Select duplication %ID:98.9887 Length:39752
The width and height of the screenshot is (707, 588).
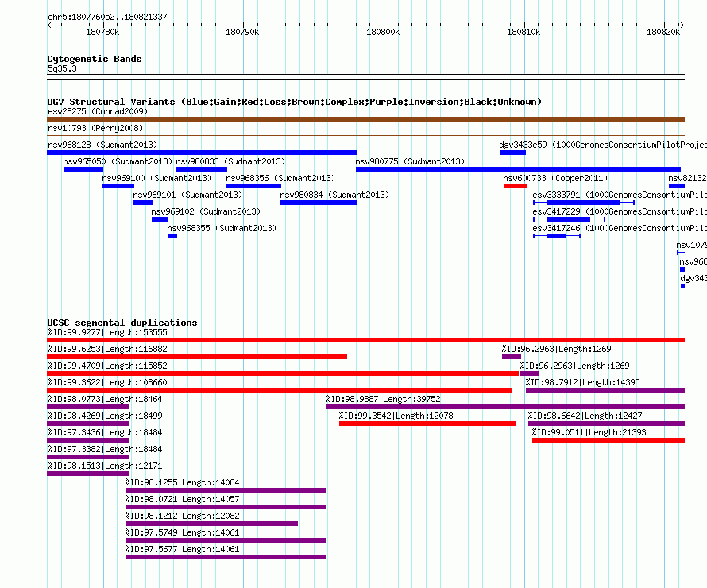tap(505, 407)
